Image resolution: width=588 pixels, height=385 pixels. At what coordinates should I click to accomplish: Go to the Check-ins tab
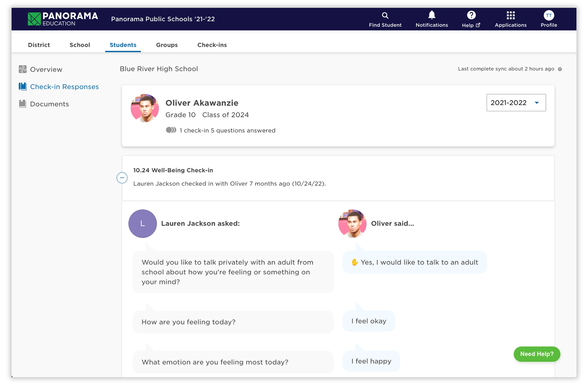212,45
